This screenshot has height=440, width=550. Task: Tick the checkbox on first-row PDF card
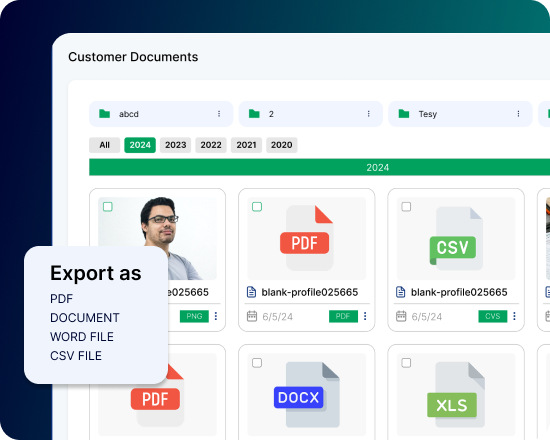point(257,207)
